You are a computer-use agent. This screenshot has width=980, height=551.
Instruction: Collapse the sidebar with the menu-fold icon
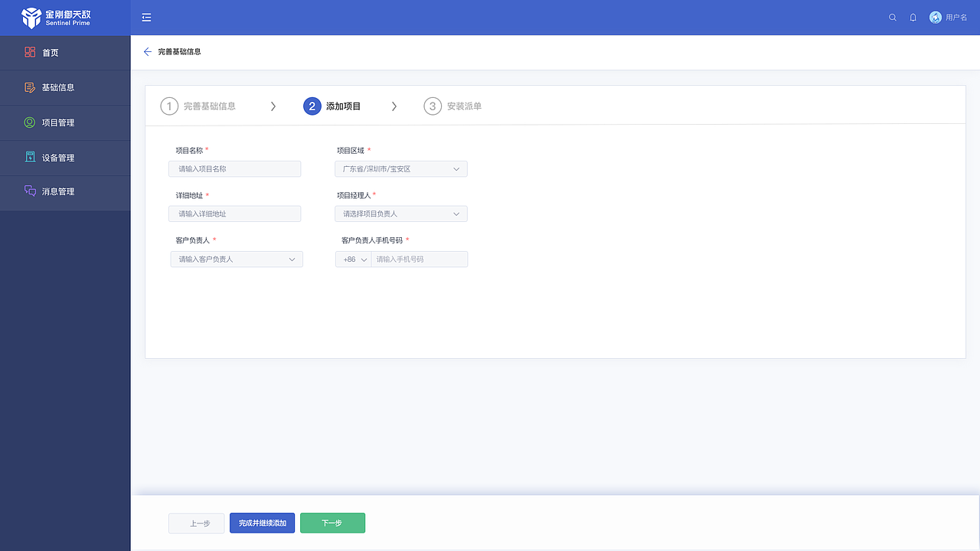[147, 18]
